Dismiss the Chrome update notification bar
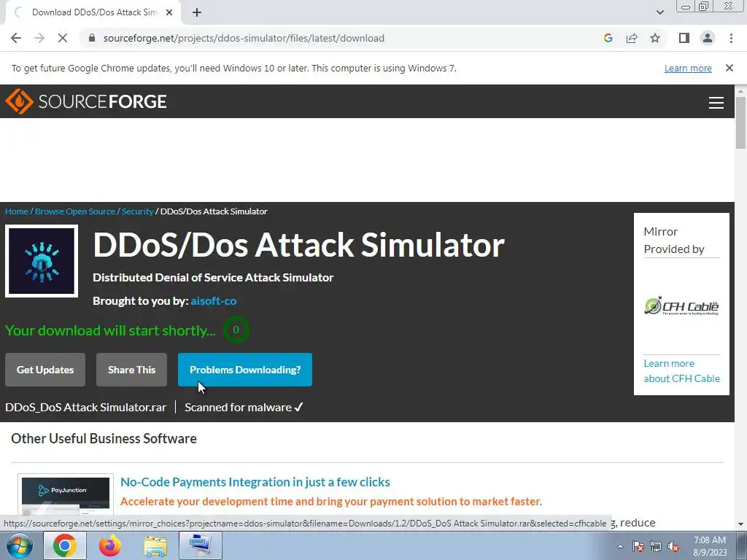 pyautogui.click(x=729, y=68)
